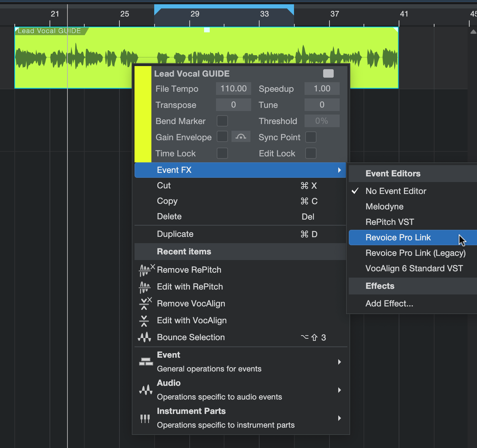The width and height of the screenshot is (477, 448).
Task: Click the Instrument Parts piano keys icon
Action: 145,418
